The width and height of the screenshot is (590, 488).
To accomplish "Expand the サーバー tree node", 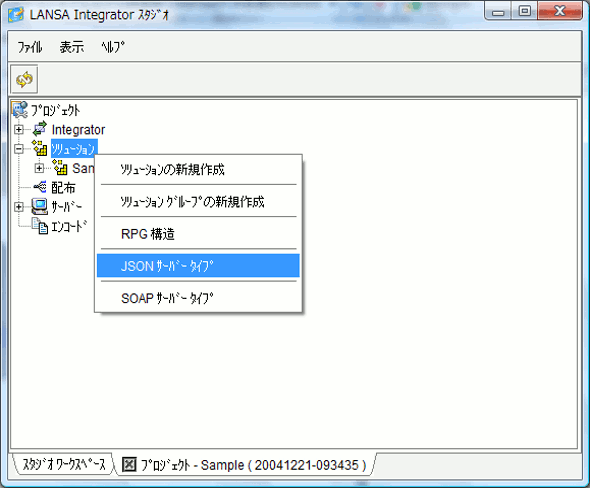I will pos(18,207).
